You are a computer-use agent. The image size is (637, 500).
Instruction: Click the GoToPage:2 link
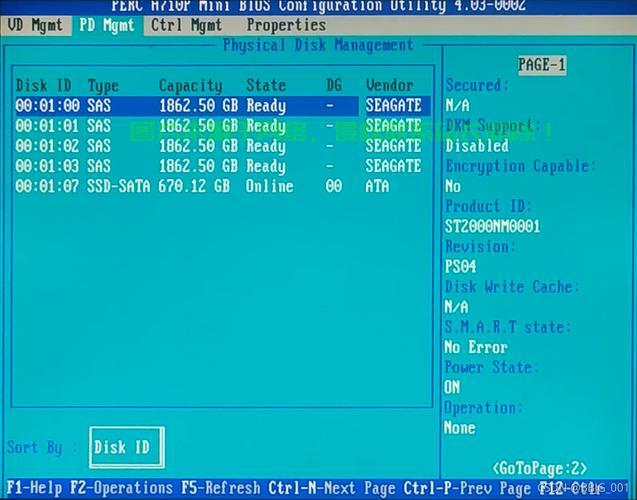pyautogui.click(x=540, y=468)
